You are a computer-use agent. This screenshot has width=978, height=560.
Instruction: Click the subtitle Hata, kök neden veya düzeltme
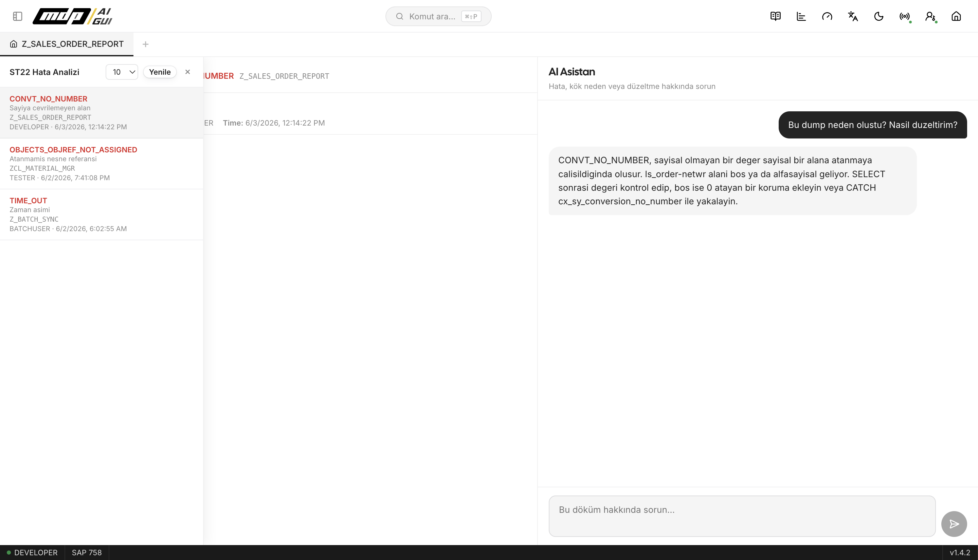coord(632,86)
